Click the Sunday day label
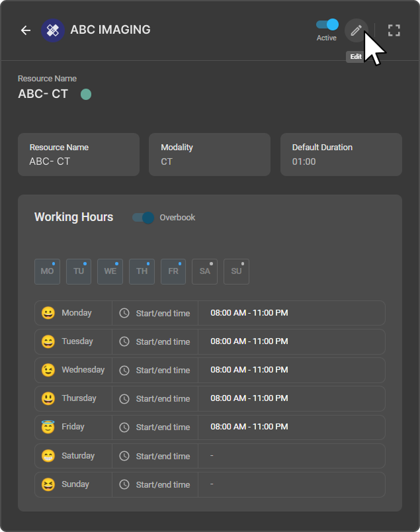420x532 pixels. (75, 484)
